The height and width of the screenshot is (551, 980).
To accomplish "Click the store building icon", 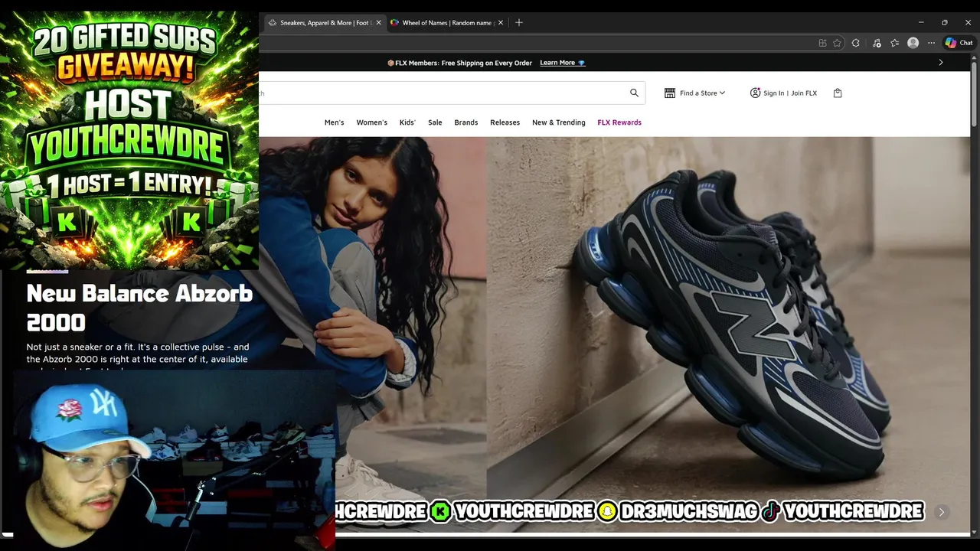I will coord(670,93).
